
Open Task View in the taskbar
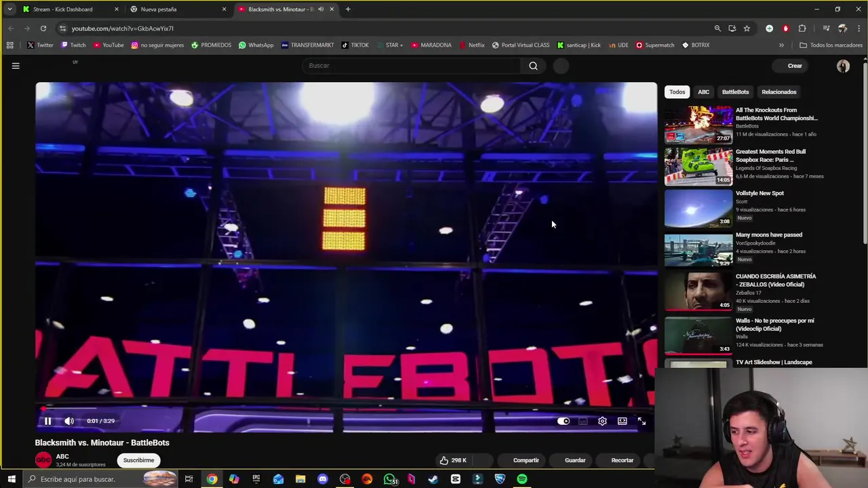tap(189, 479)
